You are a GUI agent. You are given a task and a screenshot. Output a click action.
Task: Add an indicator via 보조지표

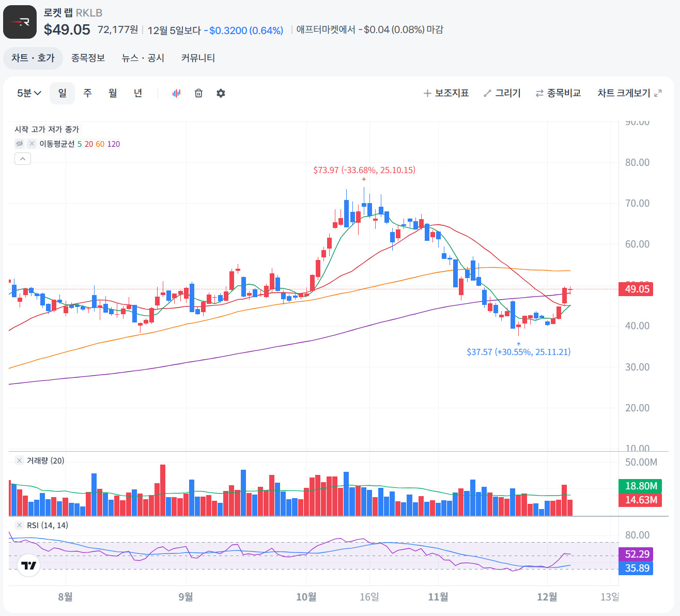click(x=446, y=93)
